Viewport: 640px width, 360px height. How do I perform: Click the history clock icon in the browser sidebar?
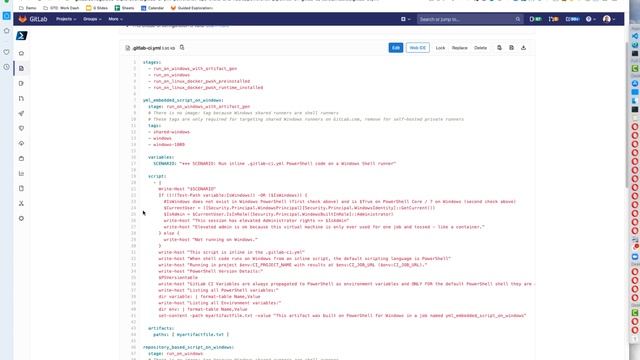[7, 67]
